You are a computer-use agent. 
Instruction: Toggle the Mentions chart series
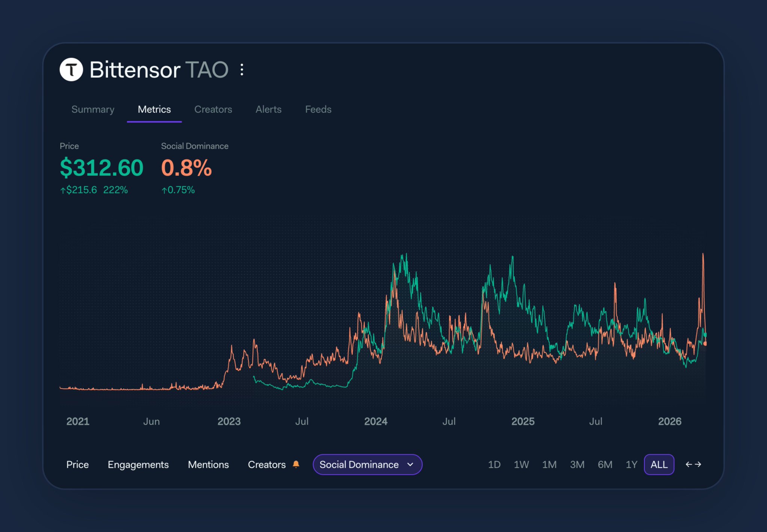pos(208,464)
